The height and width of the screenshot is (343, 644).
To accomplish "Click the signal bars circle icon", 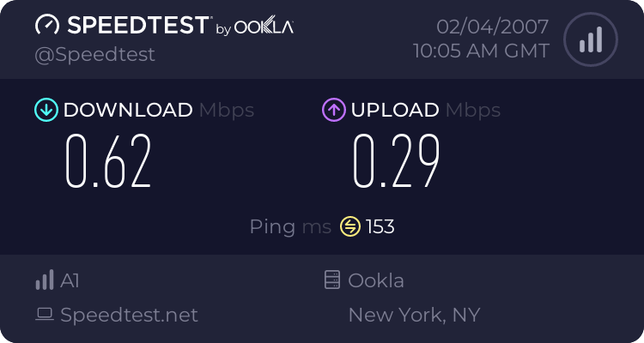I will point(590,39).
